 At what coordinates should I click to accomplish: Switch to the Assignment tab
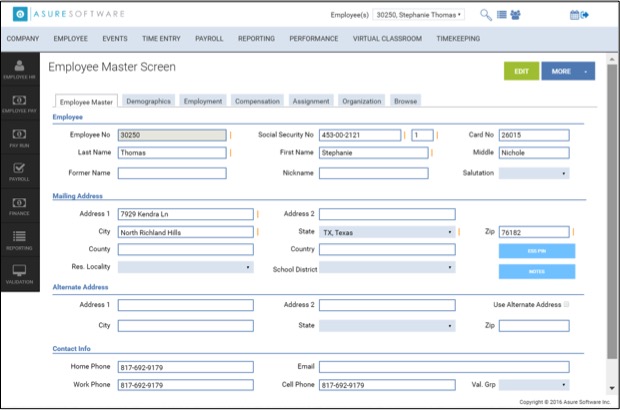click(x=311, y=101)
